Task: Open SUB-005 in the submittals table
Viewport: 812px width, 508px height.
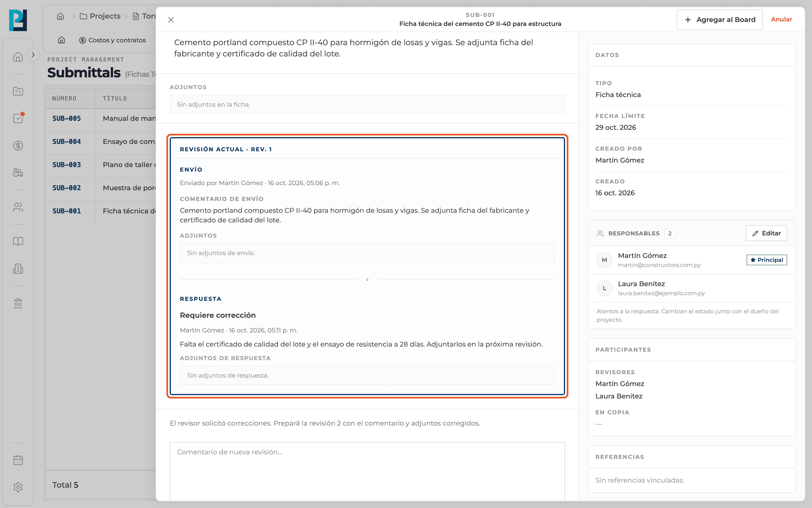Action: (x=67, y=118)
